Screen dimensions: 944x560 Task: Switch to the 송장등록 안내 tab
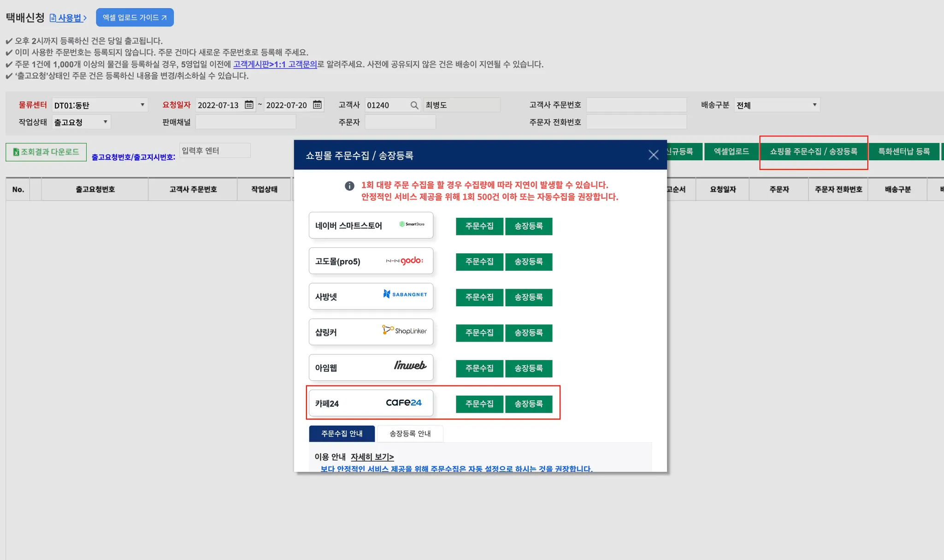tap(410, 433)
